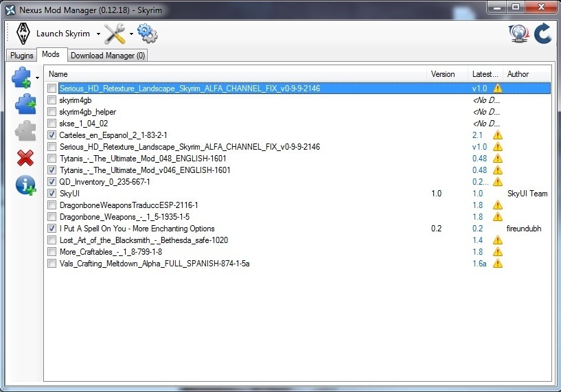The image size is (561, 392).
Task: Open the Download Manager (0) tab
Action: pyautogui.click(x=108, y=56)
